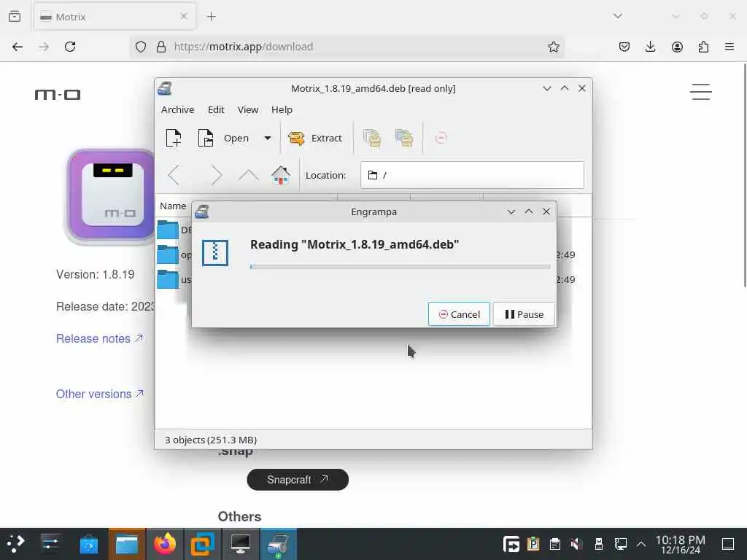
Task: Toggle muted volume icon in system tray
Action: click(576, 544)
